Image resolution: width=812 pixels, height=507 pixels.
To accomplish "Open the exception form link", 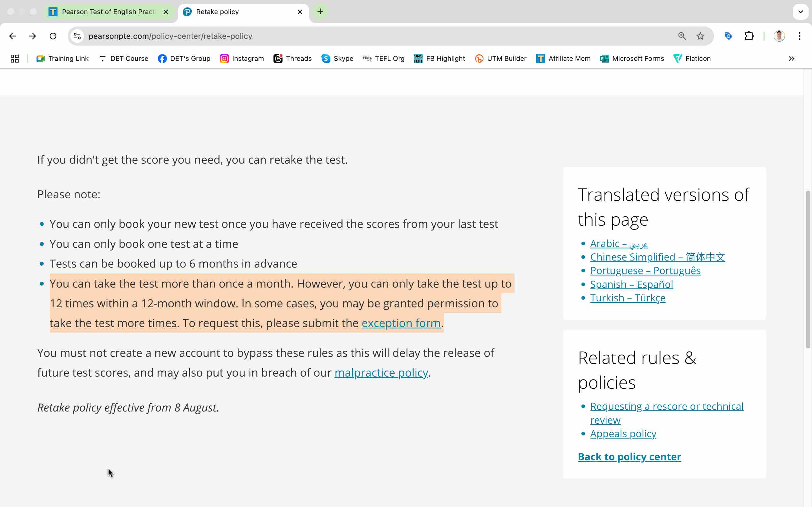I will click(400, 323).
